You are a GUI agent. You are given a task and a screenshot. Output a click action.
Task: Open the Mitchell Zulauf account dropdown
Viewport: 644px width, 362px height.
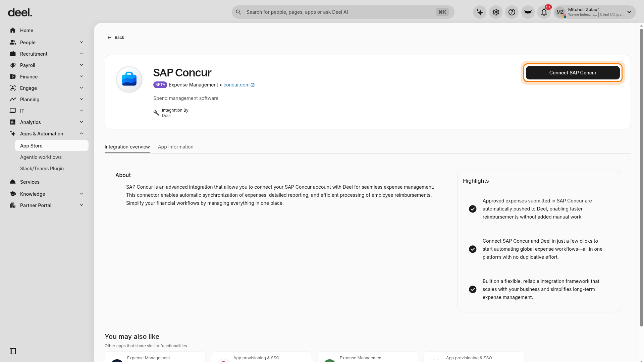[x=594, y=12]
